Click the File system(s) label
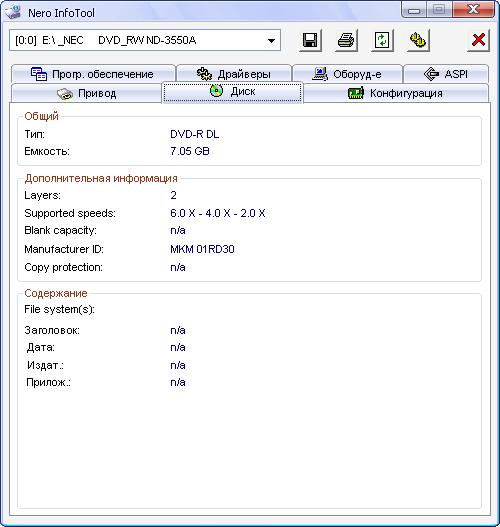 (x=59, y=310)
